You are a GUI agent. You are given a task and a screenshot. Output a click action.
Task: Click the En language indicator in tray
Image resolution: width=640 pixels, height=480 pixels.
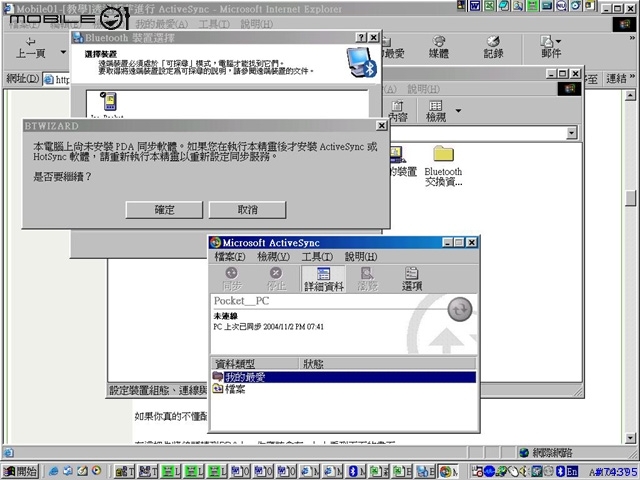point(572,471)
